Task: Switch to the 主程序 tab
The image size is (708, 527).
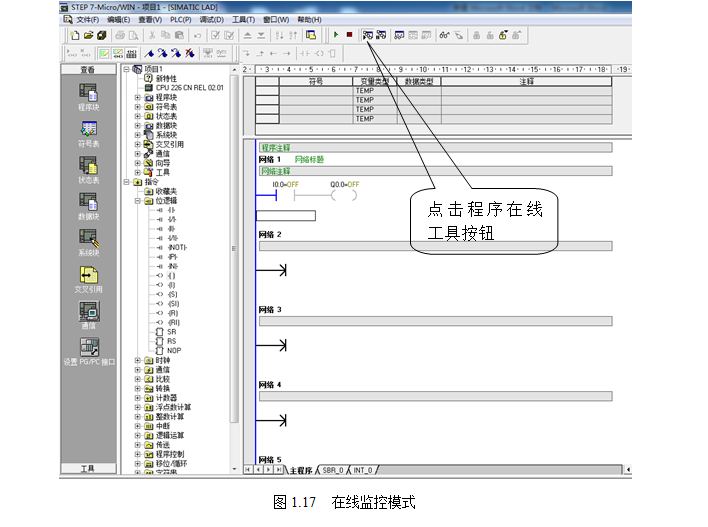Action: [x=301, y=471]
